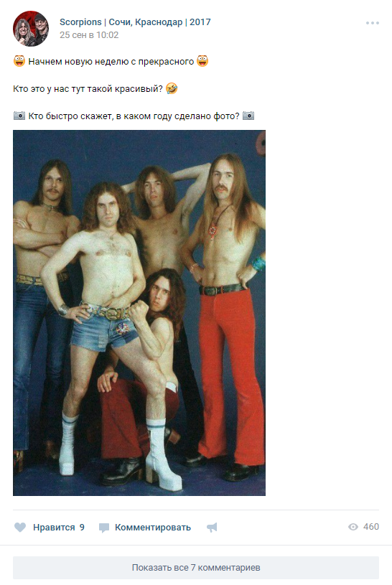Open the post via the 25 сен timestamp
Viewport: 392px width, 585px height.
pos(89,35)
